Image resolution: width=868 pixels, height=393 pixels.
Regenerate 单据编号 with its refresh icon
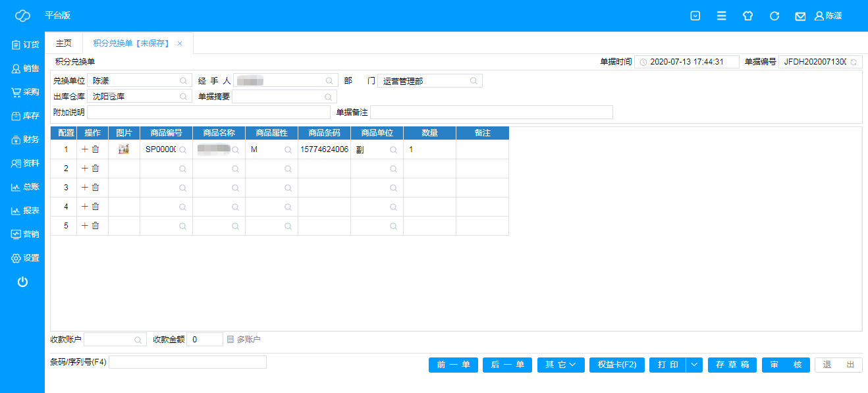pyautogui.click(x=854, y=62)
